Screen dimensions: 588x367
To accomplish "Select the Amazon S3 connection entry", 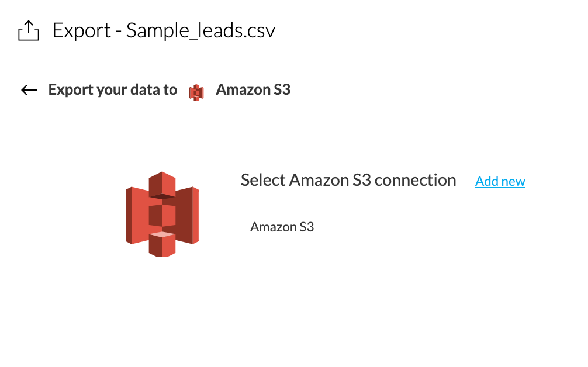I will [282, 227].
